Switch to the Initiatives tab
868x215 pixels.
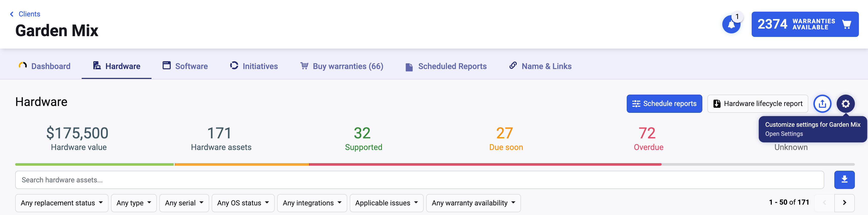[x=254, y=66]
